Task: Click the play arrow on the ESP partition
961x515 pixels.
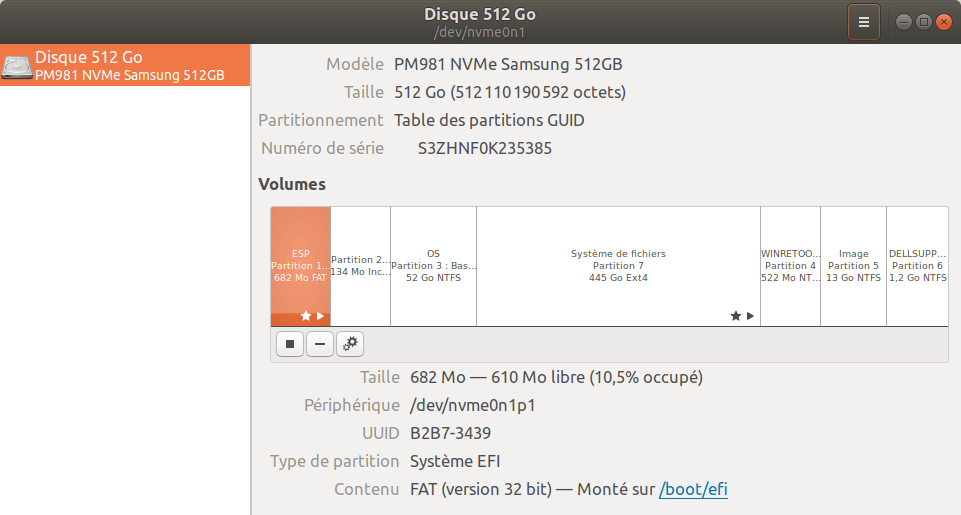Action: (321, 316)
